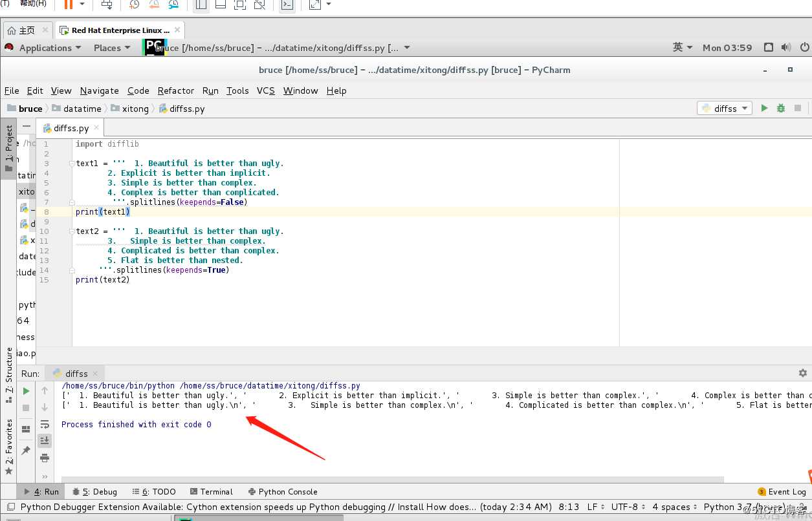The height and width of the screenshot is (521, 812).
Task: Toggle Scroll to the end in Run panel
Action: coord(45,441)
